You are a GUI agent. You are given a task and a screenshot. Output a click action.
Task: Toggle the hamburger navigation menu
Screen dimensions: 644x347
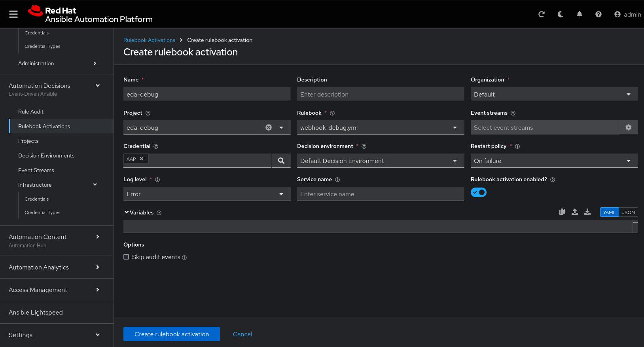13,14
